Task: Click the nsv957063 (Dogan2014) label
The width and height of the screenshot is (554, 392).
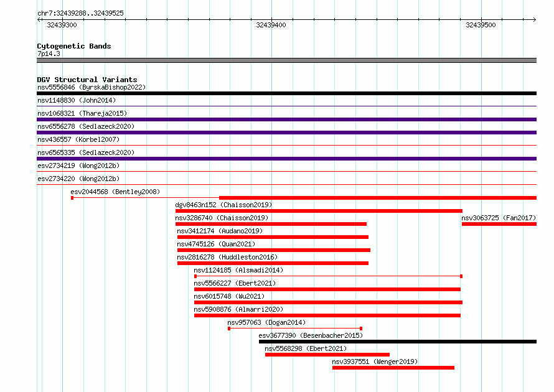Action: pos(266,322)
